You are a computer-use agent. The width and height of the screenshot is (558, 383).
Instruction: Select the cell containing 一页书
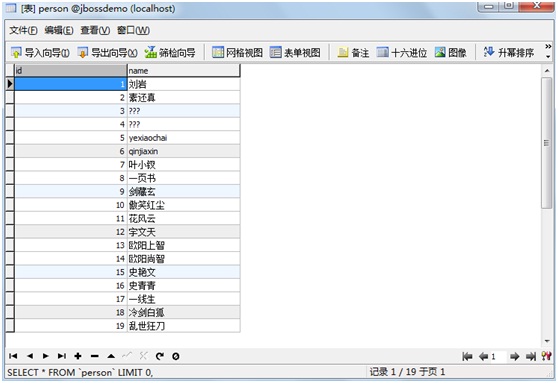184,178
